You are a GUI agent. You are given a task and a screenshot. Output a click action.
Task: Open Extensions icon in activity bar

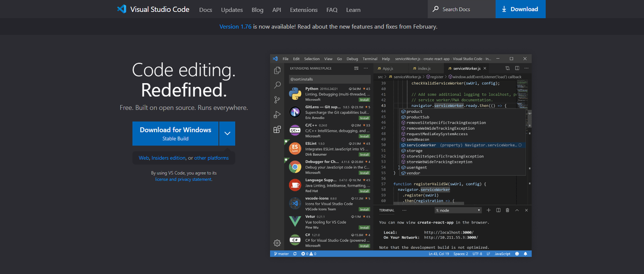(x=277, y=129)
